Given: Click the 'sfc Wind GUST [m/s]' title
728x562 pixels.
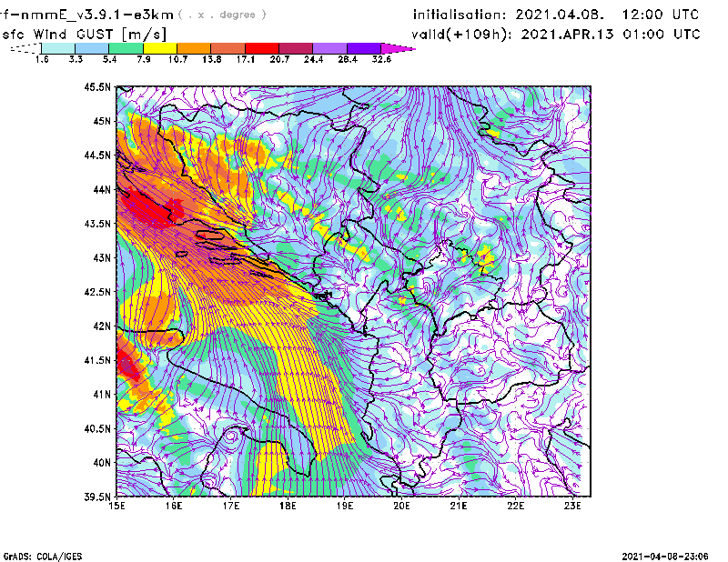Looking at the screenshot, I should (84, 35).
